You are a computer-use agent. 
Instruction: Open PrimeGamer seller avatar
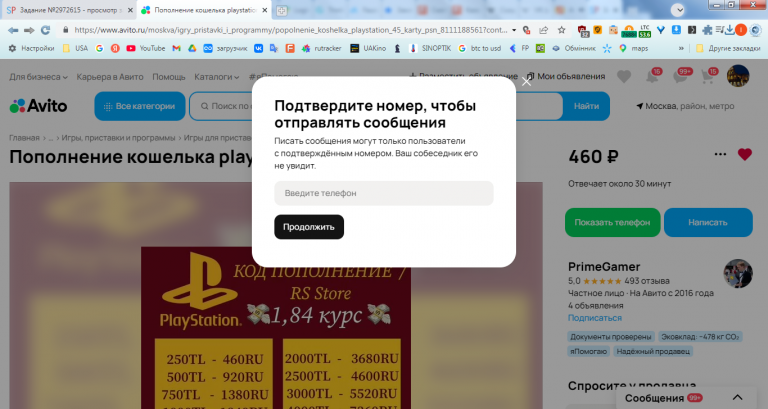(x=738, y=273)
